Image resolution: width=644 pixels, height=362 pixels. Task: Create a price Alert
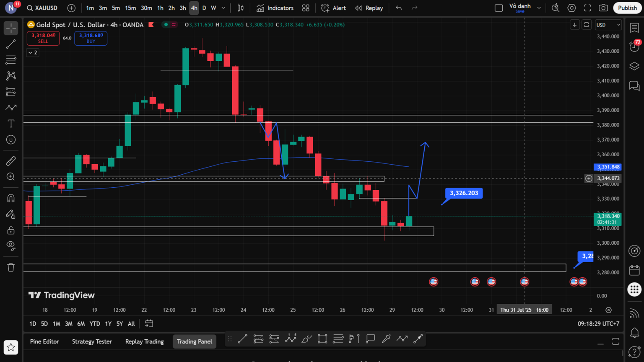click(x=334, y=8)
